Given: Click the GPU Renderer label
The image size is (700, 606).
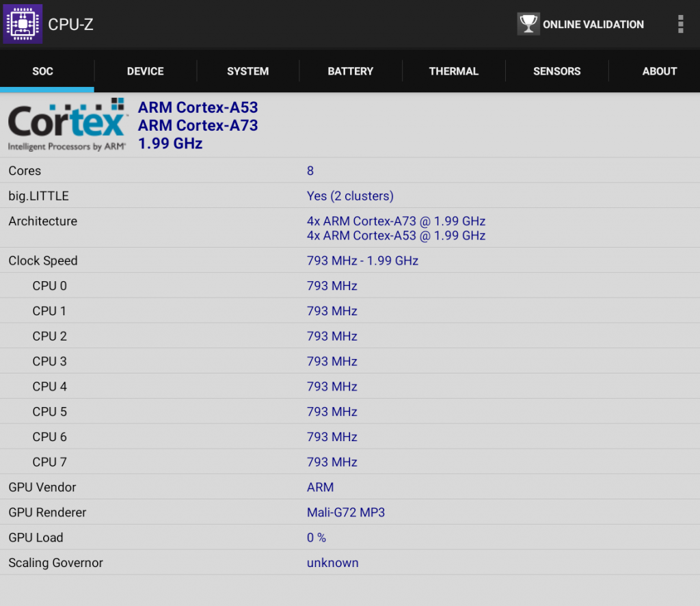Looking at the screenshot, I should [47, 512].
